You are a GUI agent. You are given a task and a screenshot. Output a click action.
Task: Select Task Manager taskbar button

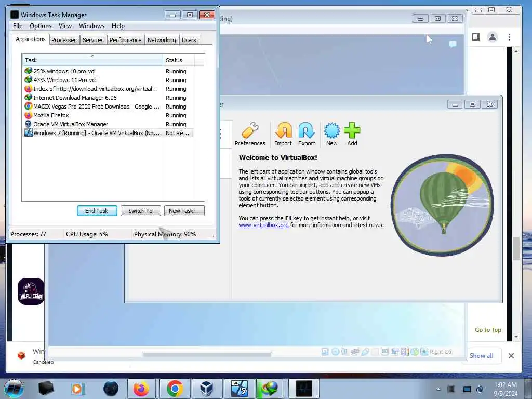pyautogui.click(x=303, y=389)
